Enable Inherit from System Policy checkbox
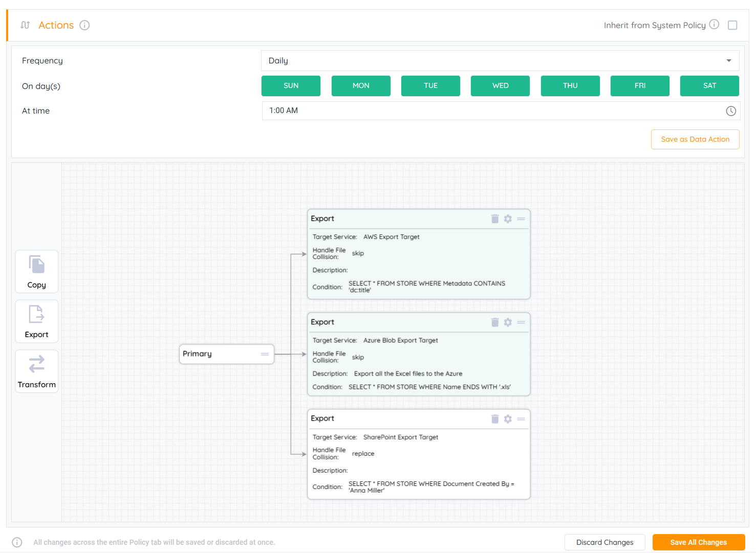This screenshot has height=553, width=756. point(732,25)
